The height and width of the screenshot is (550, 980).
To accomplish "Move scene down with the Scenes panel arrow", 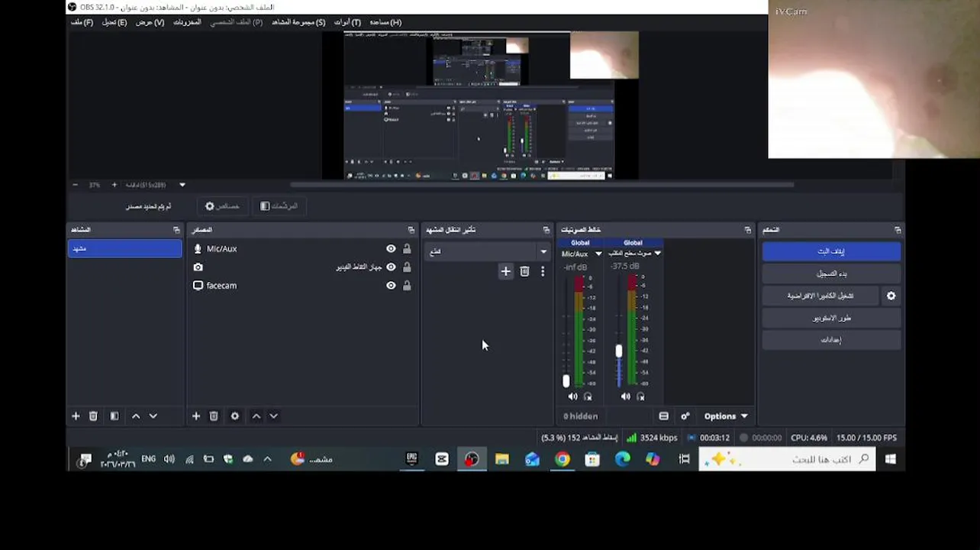I will tap(153, 416).
